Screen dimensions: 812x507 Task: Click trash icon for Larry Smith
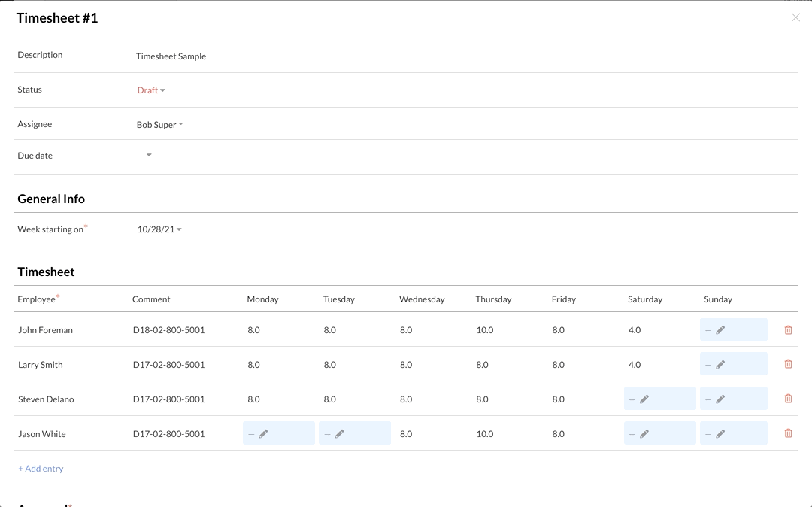[788, 365]
